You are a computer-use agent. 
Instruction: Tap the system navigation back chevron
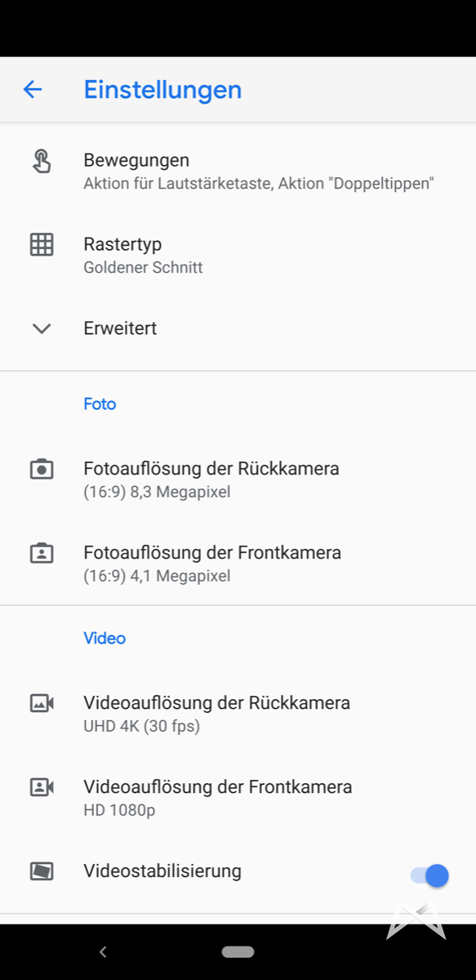pos(103,951)
